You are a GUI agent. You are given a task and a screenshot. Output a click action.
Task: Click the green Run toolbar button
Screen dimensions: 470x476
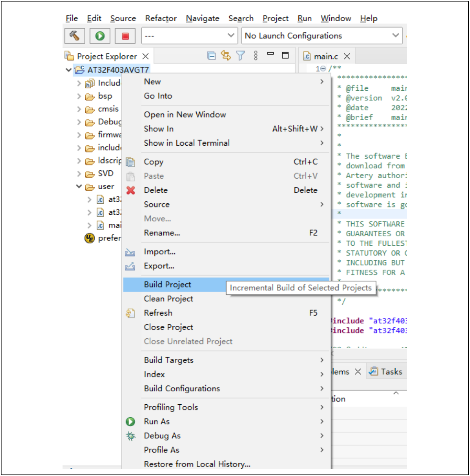click(x=100, y=36)
